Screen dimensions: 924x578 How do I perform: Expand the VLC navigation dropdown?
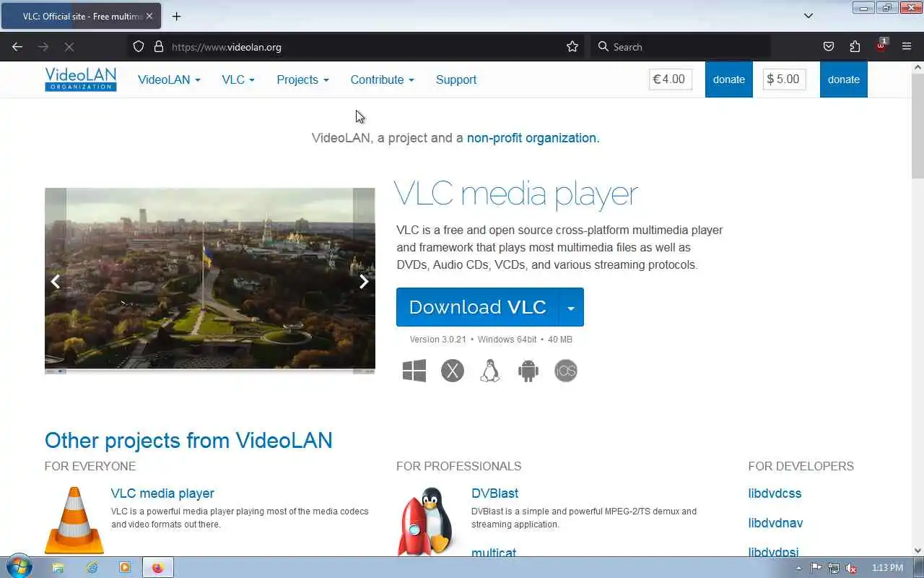(x=238, y=79)
